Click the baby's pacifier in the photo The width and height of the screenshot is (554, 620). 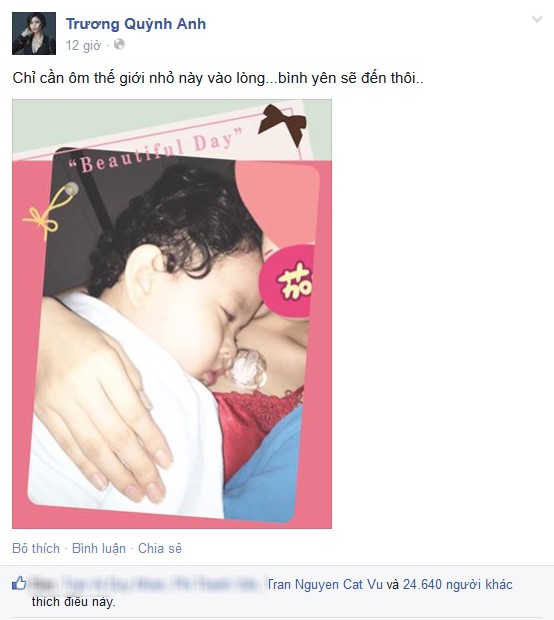247,368
